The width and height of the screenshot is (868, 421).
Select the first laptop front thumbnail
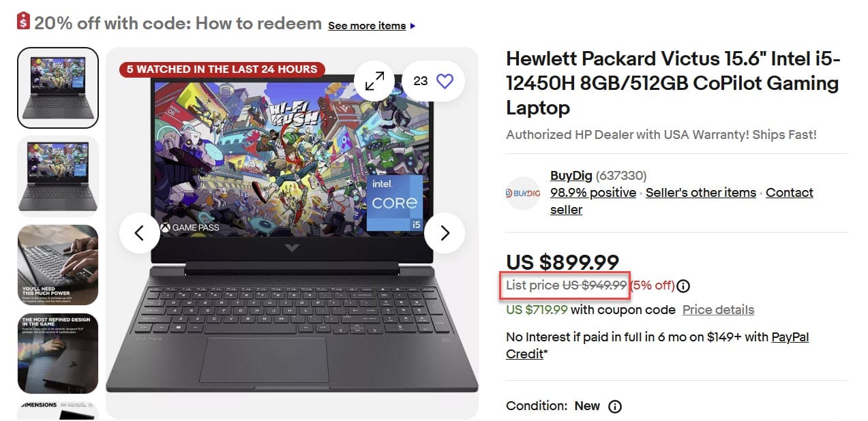(58, 88)
